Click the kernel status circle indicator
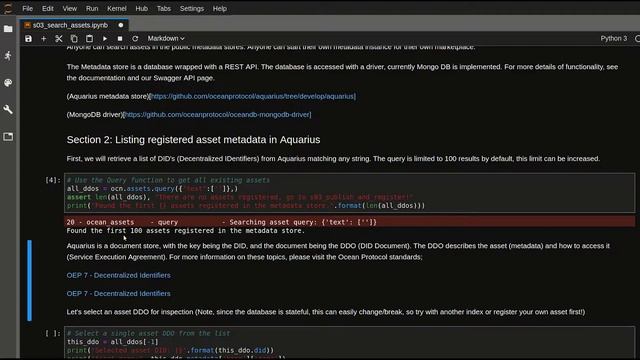 pos(637,38)
